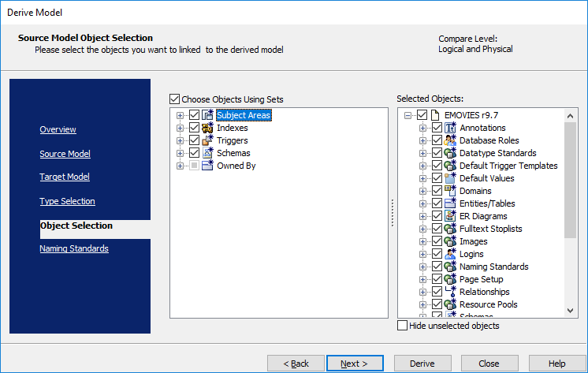The width and height of the screenshot is (588, 373).
Task: Enable Hide unselected objects
Action: point(402,326)
